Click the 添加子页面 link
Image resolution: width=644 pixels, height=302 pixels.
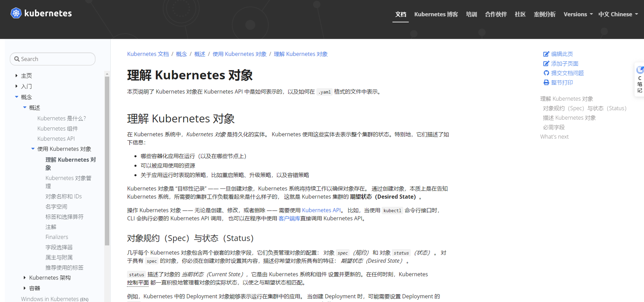565,64
